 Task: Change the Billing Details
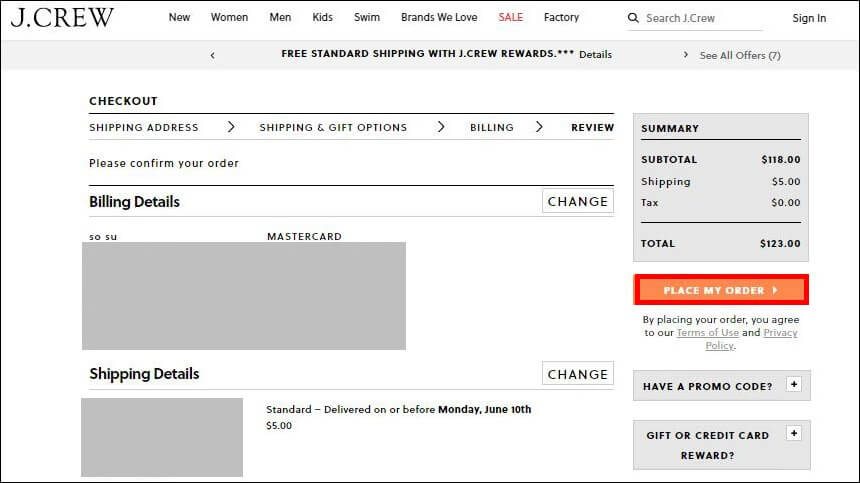578,201
